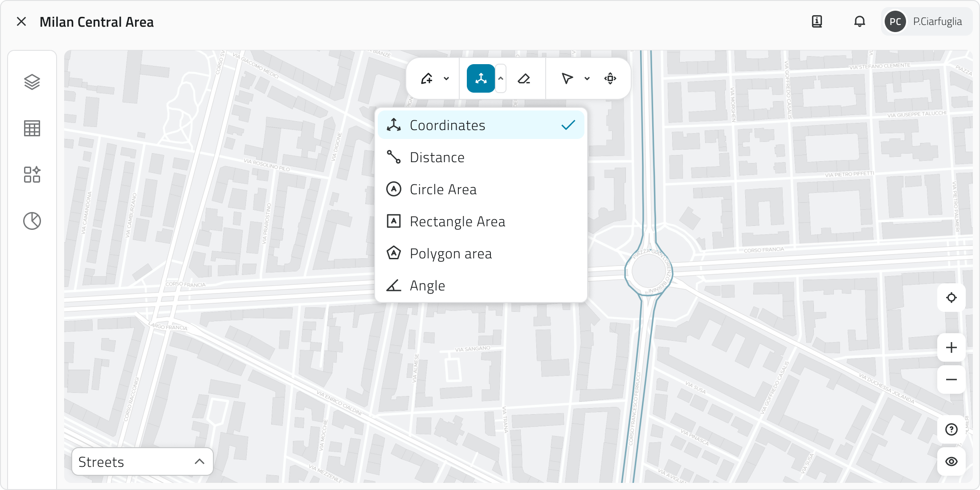Select the arrow pointer selection tool
The height and width of the screenshot is (490, 980).
coord(567,79)
